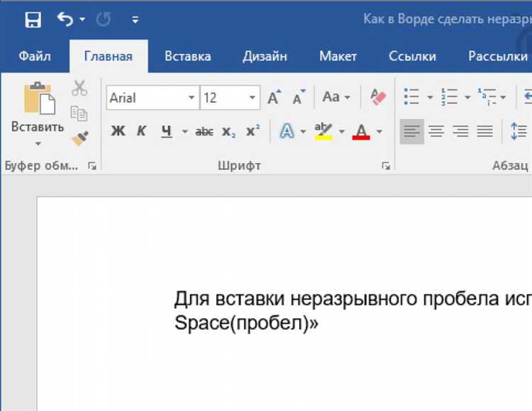Increase font size with the larger A icon
The width and height of the screenshot is (532, 411).
tap(274, 98)
